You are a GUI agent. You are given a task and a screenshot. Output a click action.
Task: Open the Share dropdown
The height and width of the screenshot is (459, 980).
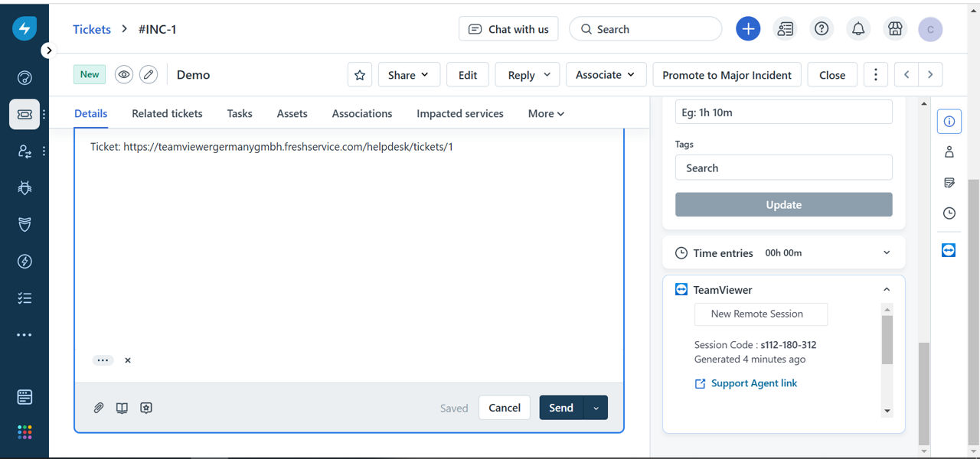click(409, 75)
